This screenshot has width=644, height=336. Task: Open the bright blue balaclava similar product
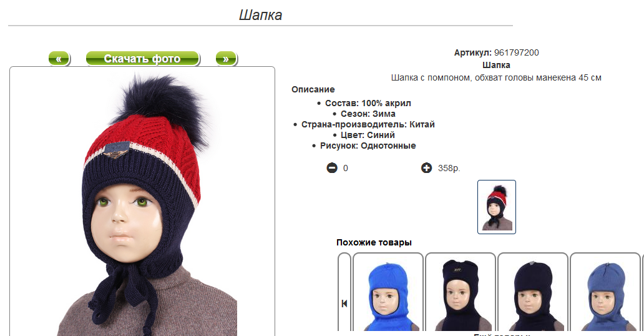pyautogui.click(x=388, y=292)
